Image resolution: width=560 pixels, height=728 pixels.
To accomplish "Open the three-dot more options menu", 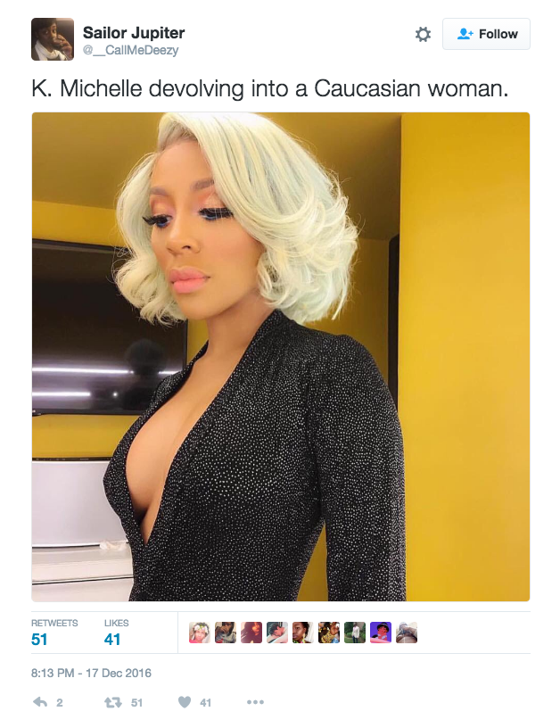I will (x=255, y=702).
